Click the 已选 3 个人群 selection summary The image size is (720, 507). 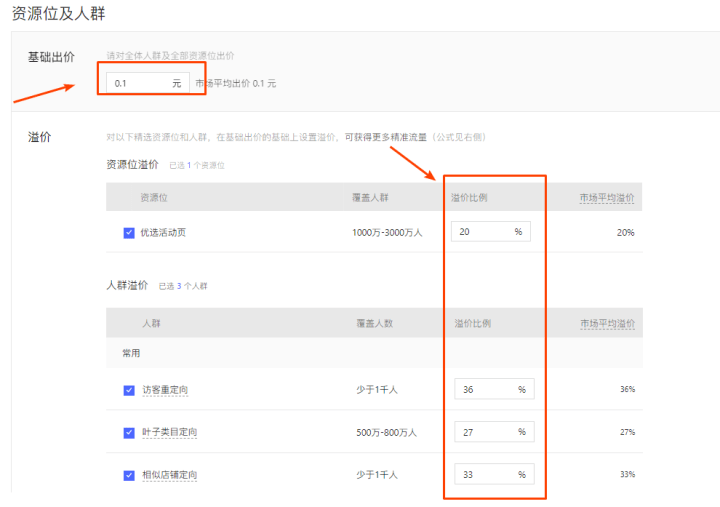tap(183, 287)
